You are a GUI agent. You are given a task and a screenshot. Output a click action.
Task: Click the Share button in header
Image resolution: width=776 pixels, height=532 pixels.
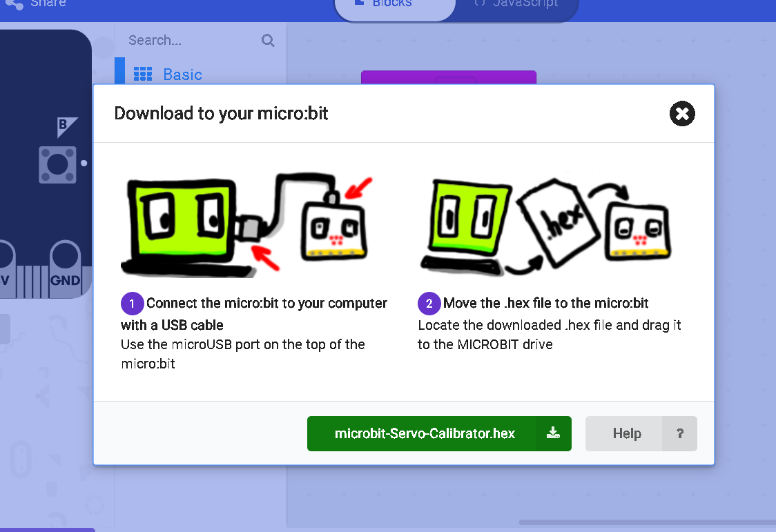(36, 5)
